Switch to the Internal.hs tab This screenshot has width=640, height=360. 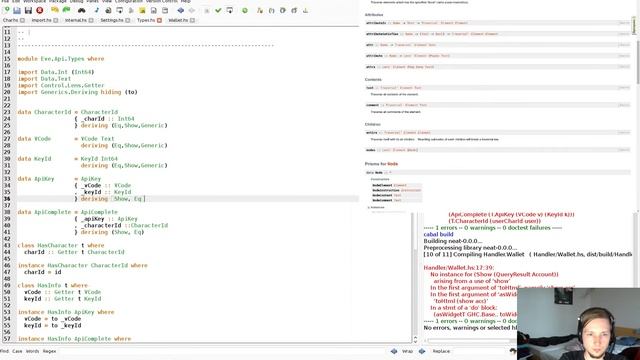(76, 20)
